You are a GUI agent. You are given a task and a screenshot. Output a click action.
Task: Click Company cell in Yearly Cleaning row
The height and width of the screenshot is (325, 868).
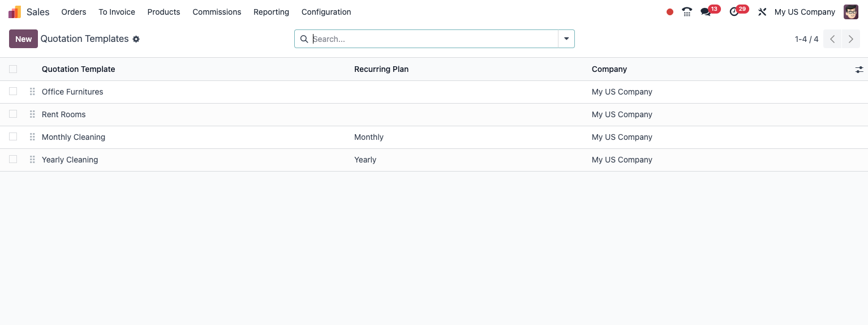coord(622,160)
